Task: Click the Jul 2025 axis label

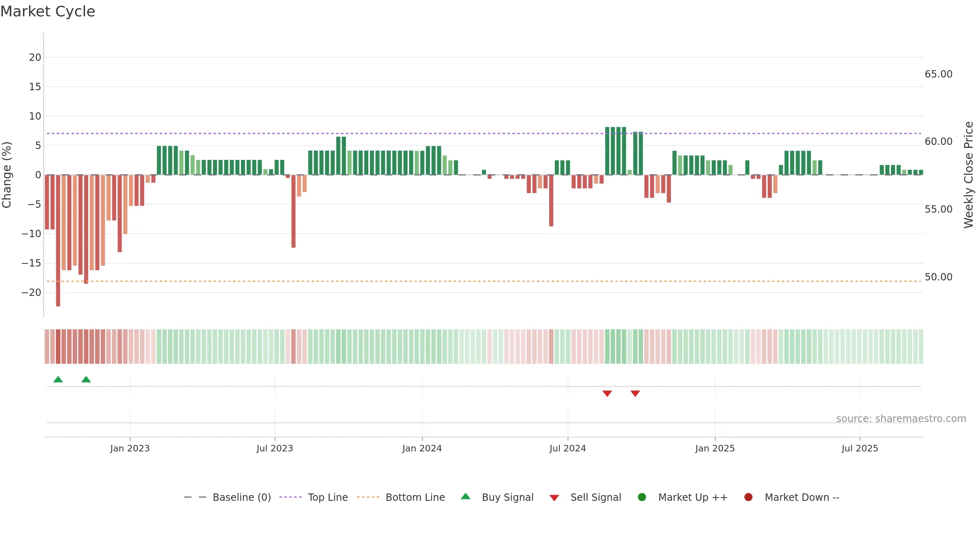Action: (860, 448)
